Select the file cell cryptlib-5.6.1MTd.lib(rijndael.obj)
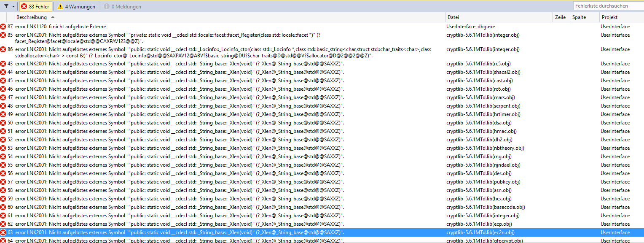 (x=483, y=165)
